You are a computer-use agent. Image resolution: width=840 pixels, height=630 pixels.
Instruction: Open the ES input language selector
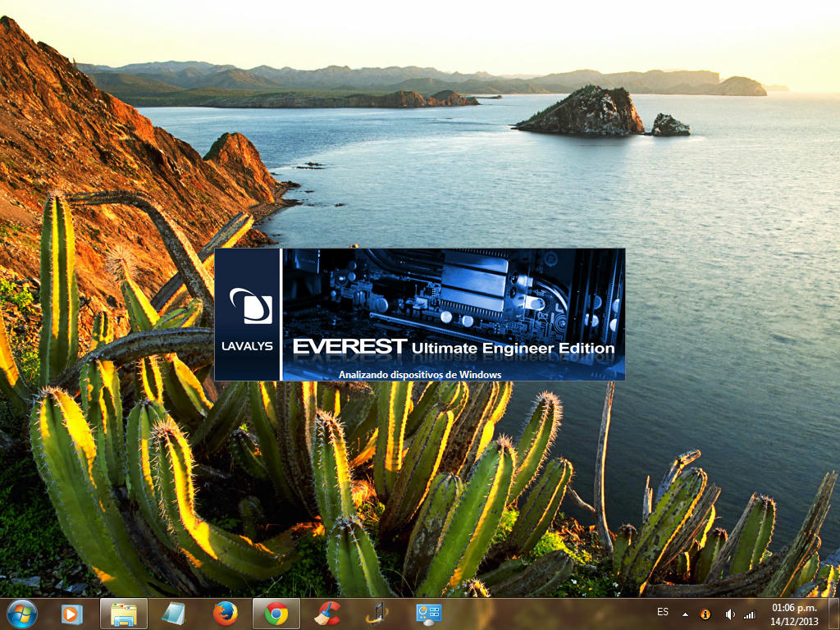pyautogui.click(x=663, y=613)
